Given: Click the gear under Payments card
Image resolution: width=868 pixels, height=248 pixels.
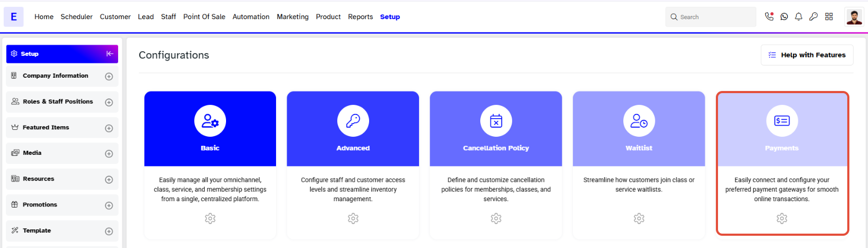Looking at the screenshot, I should pos(782,218).
